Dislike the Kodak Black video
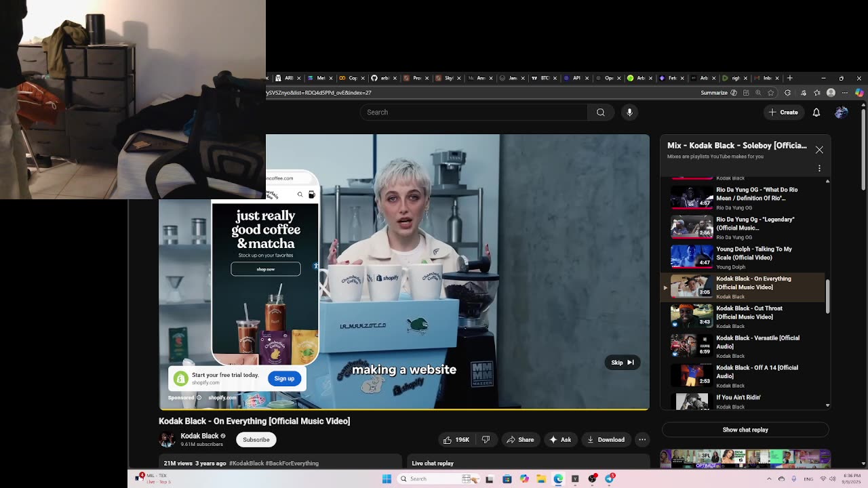The height and width of the screenshot is (488, 868). pyautogui.click(x=486, y=440)
